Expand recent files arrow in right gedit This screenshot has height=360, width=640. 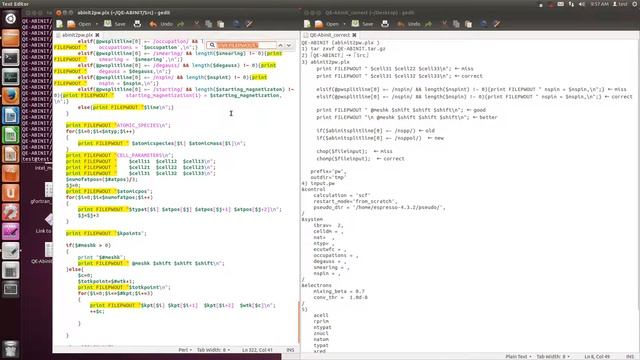(x=344, y=24)
